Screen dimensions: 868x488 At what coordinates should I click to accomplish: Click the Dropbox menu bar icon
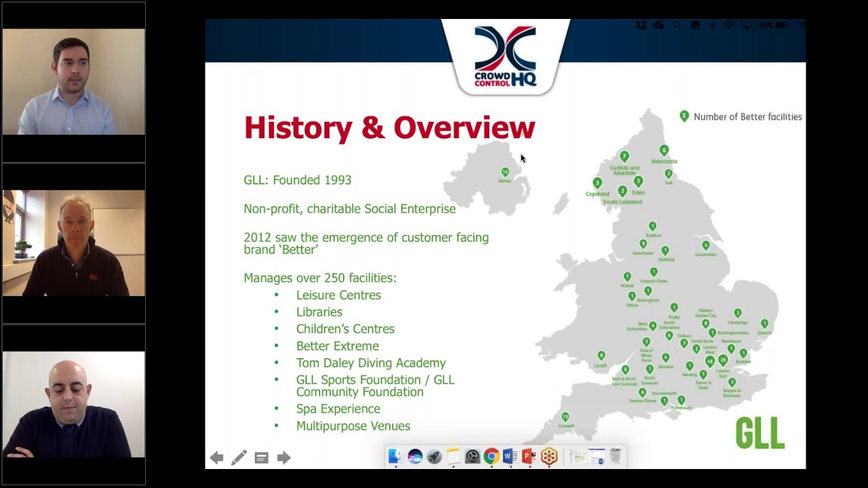tap(641, 26)
